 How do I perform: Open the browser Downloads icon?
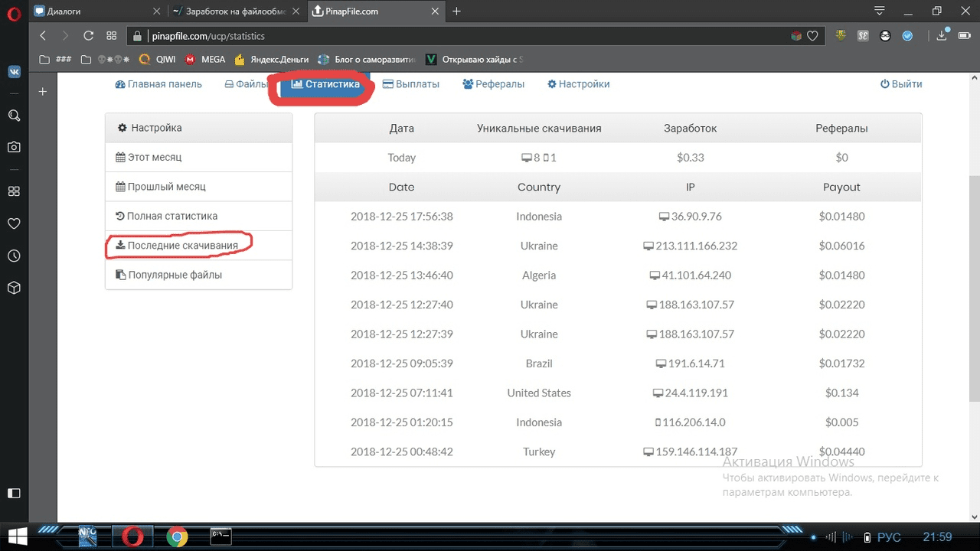coord(942,36)
